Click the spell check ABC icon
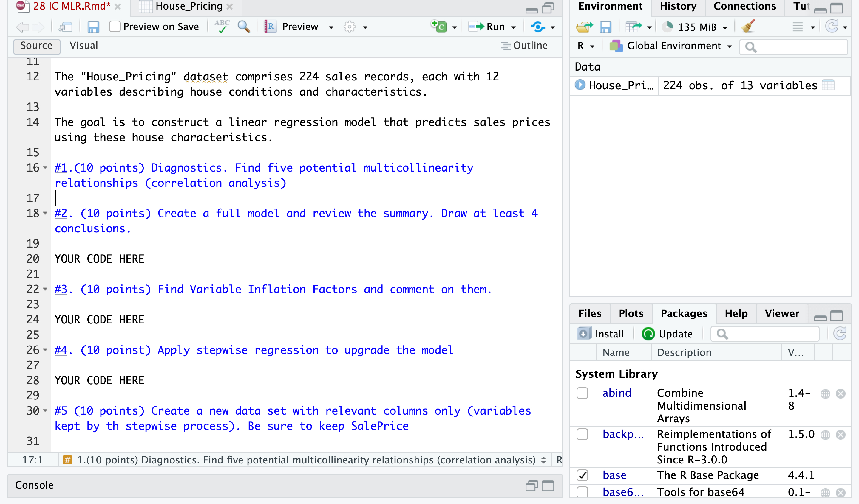The height and width of the screenshot is (504, 859). click(x=222, y=26)
